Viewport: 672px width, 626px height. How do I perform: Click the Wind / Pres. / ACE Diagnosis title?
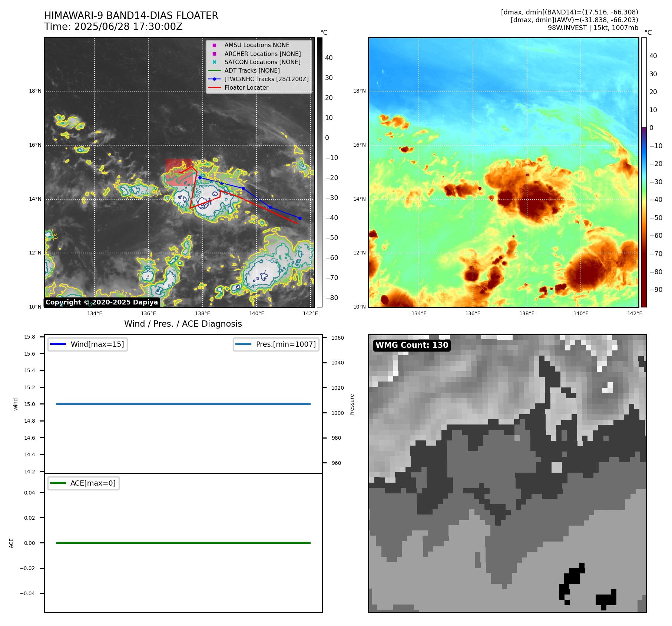coord(183,324)
